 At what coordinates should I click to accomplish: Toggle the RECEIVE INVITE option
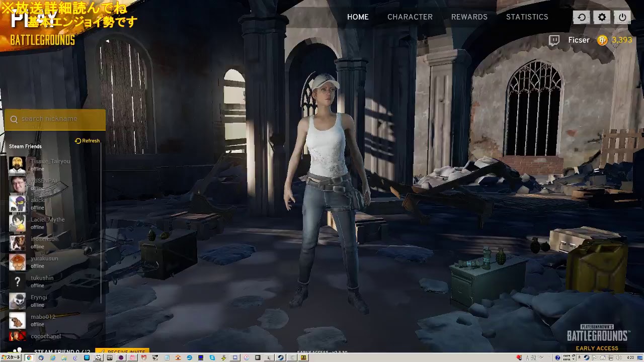click(122, 351)
